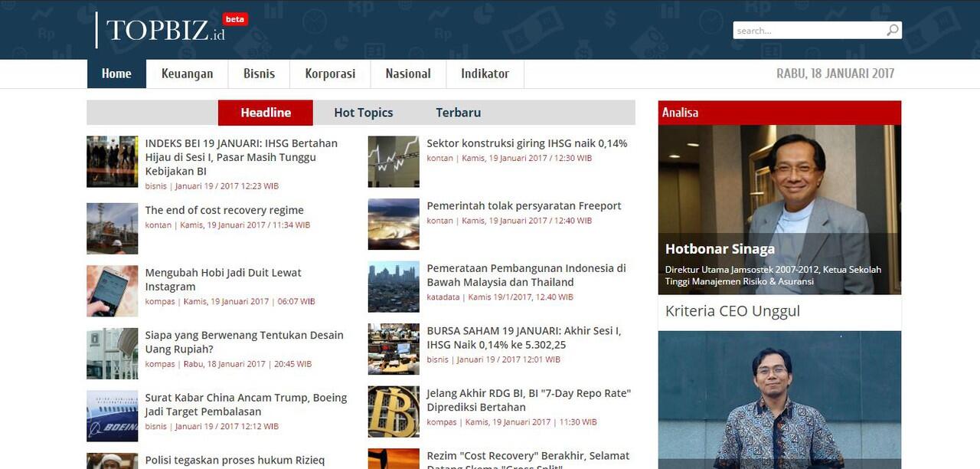Open the Nasional menu section
The height and width of the screenshot is (469, 980).
point(408,74)
